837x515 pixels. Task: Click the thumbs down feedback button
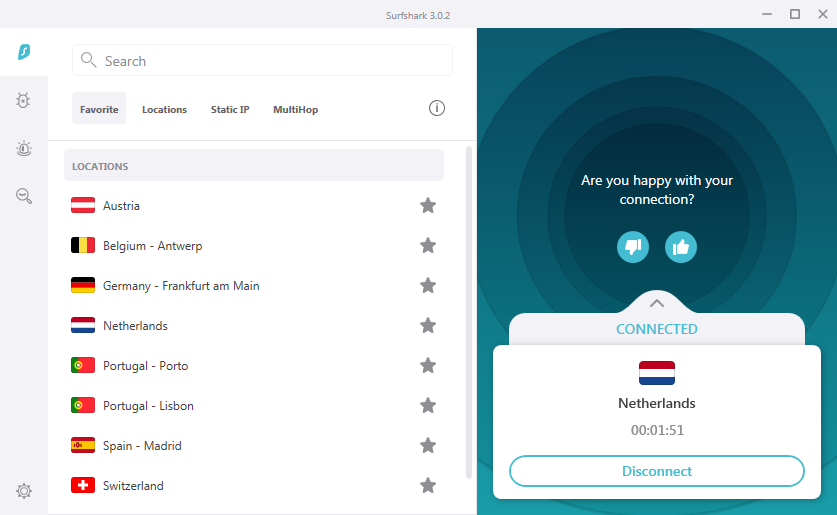[633, 247]
